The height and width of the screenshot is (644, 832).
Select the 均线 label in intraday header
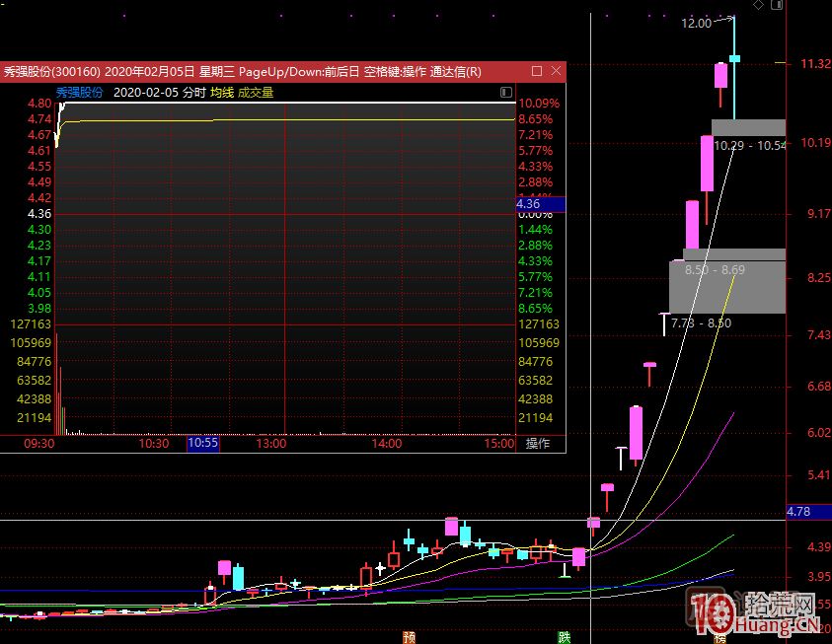click(x=222, y=92)
